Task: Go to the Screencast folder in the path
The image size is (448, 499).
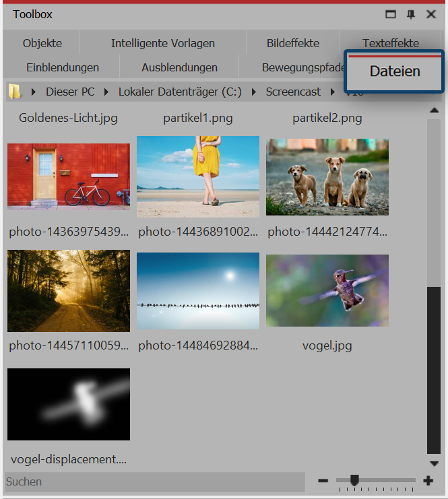Action: pyautogui.click(x=293, y=92)
